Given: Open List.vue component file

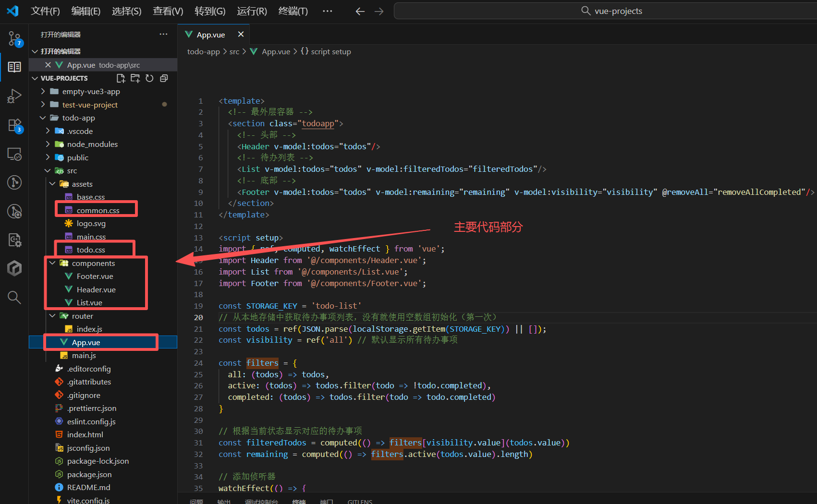Looking at the screenshot, I should pyautogui.click(x=89, y=302).
